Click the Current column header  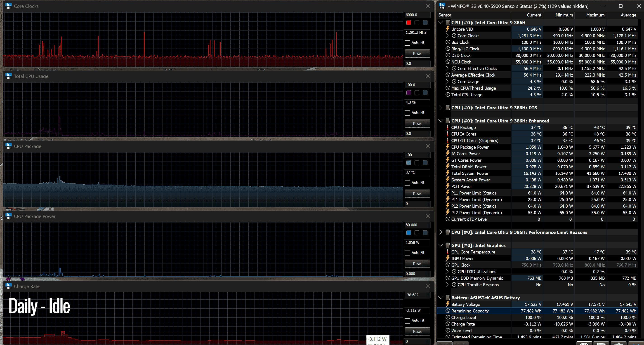click(x=527, y=15)
